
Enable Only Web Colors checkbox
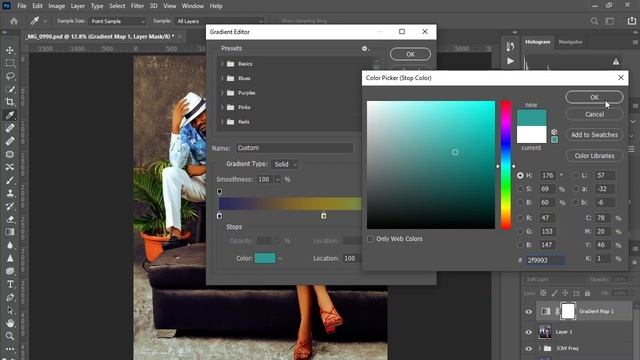[x=370, y=239]
